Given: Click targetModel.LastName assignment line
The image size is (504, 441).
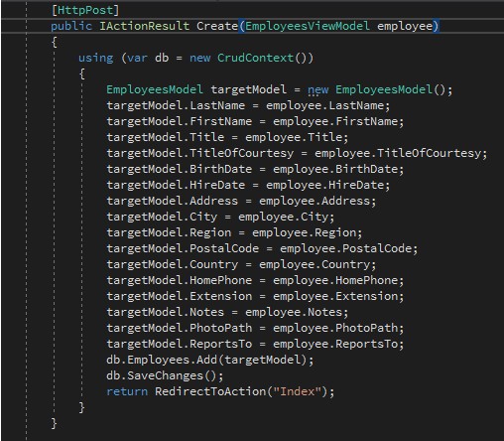Looking at the screenshot, I should tap(248, 105).
